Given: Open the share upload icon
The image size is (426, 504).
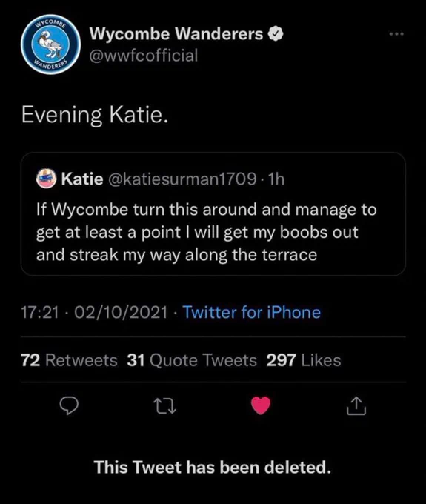Looking at the screenshot, I should click(356, 406).
